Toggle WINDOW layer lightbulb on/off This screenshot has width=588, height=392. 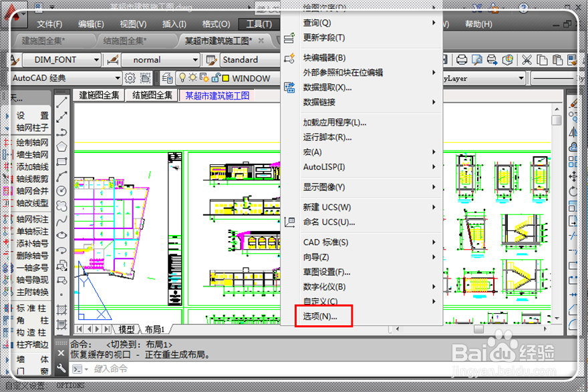[182, 77]
